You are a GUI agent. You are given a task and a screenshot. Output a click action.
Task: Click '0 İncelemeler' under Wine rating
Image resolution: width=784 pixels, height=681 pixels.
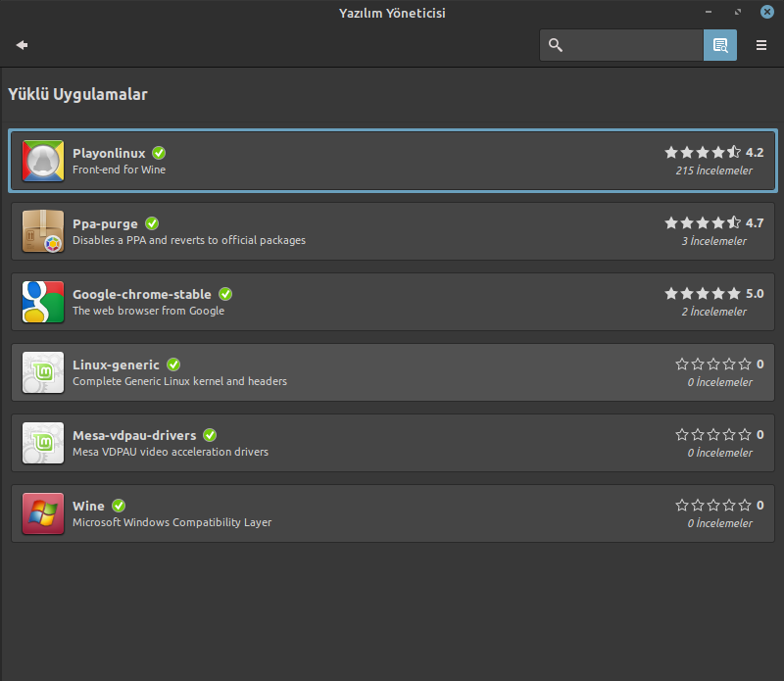tap(719, 523)
